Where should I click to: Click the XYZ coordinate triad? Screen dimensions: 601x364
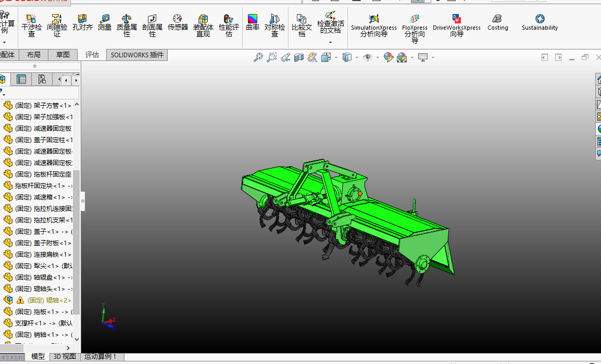point(108,317)
